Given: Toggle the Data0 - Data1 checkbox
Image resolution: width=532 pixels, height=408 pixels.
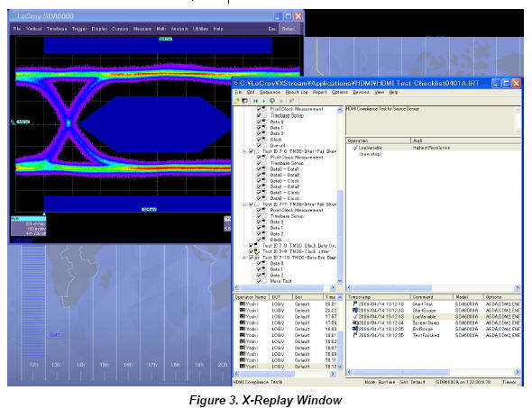Looking at the screenshot, I should pyautogui.click(x=259, y=169).
